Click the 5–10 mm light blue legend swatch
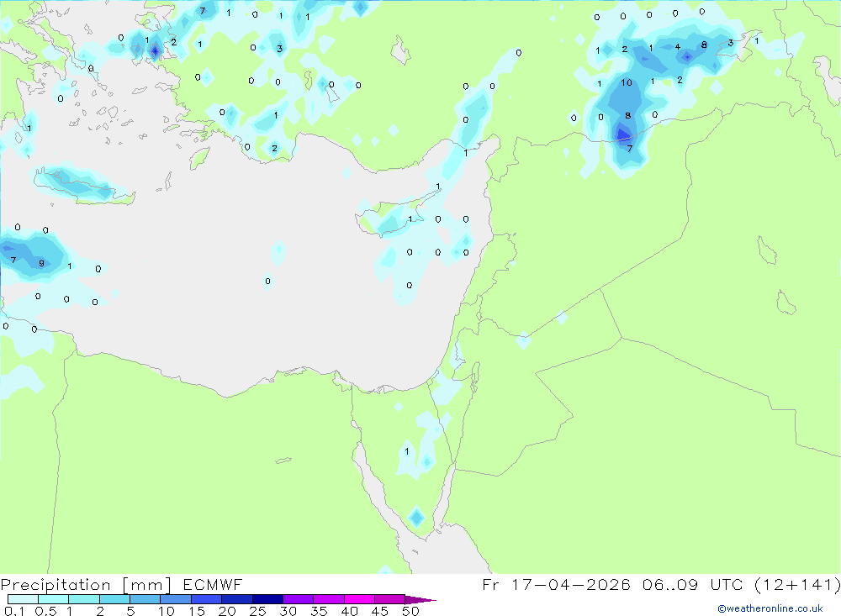Screen dimensions: 841x616 (x=145, y=599)
